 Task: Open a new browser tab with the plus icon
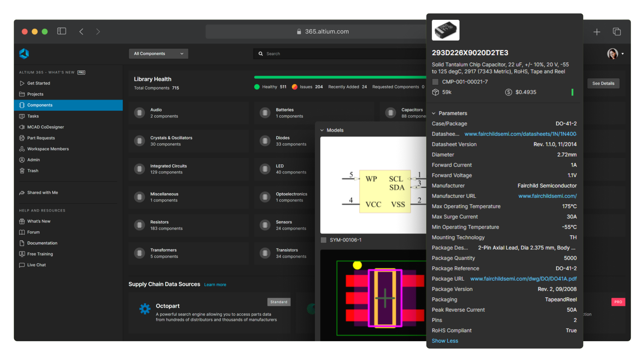click(x=597, y=32)
